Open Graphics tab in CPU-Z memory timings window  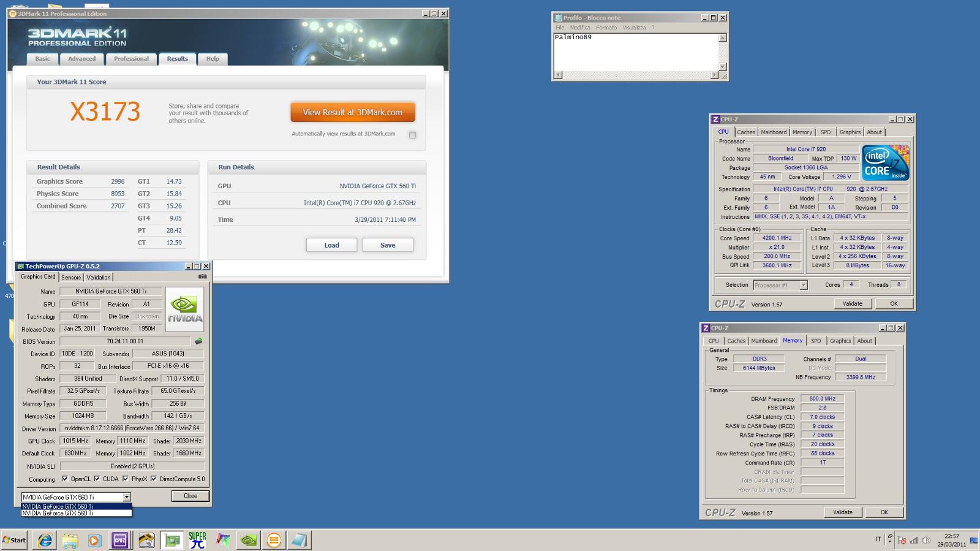click(x=840, y=341)
